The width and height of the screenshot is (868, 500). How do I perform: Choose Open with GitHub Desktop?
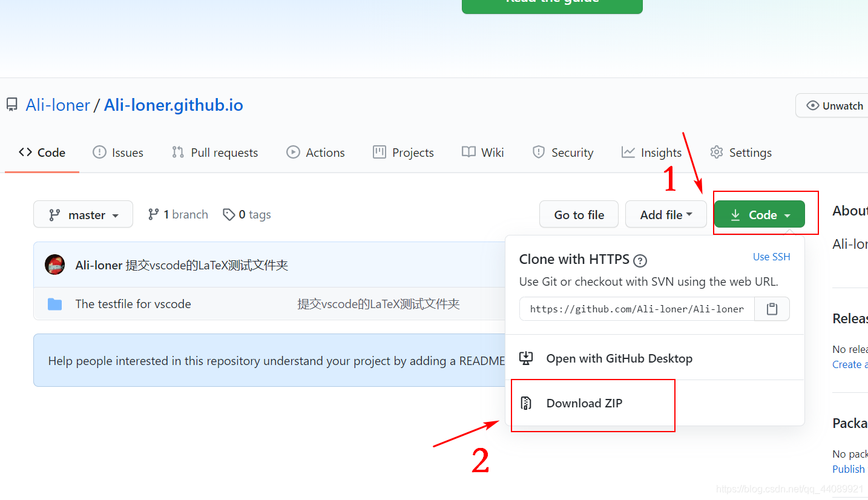(x=655, y=358)
